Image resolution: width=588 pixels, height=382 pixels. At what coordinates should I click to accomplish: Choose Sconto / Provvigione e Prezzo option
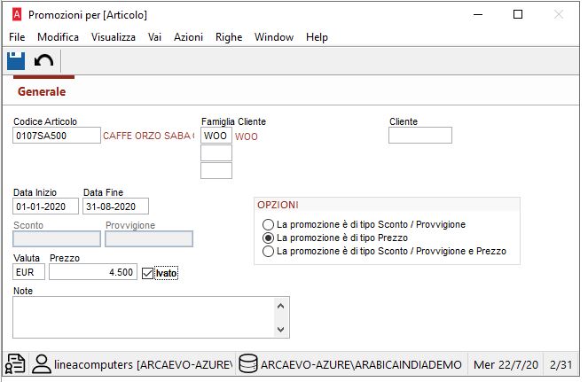(268, 252)
